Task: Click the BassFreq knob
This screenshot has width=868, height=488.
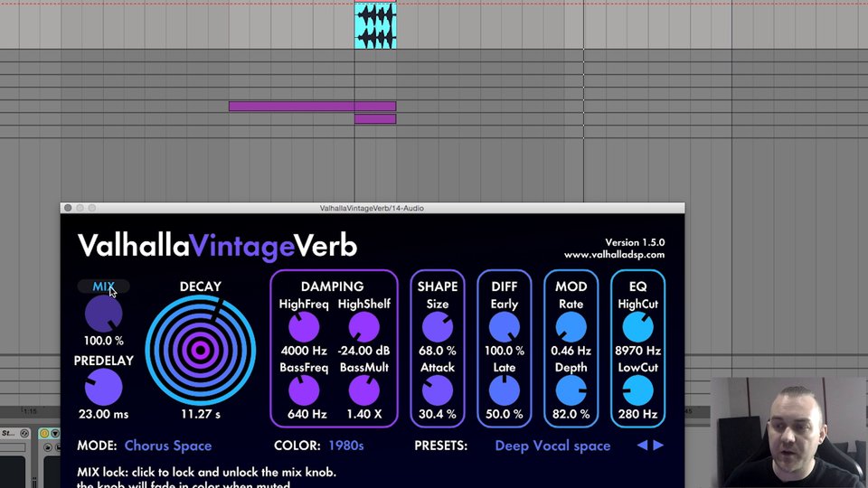Action: pyautogui.click(x=304, y=390)
